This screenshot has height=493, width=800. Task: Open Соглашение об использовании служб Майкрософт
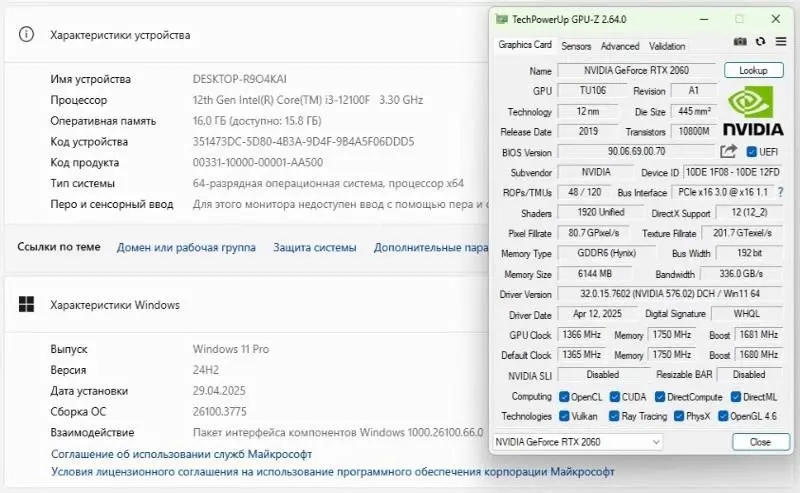click(x=182, y=454)
